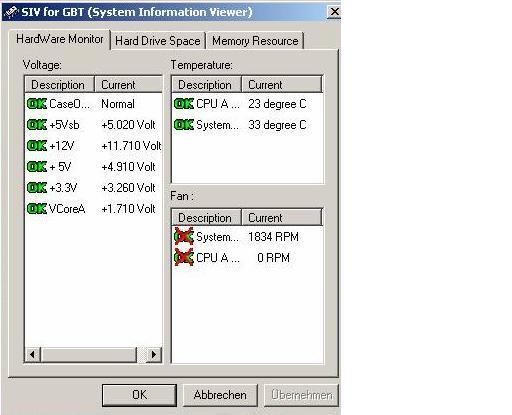Switch to the HardWare Monitor tab
The image size is (512, 415).
click(60, 39)
